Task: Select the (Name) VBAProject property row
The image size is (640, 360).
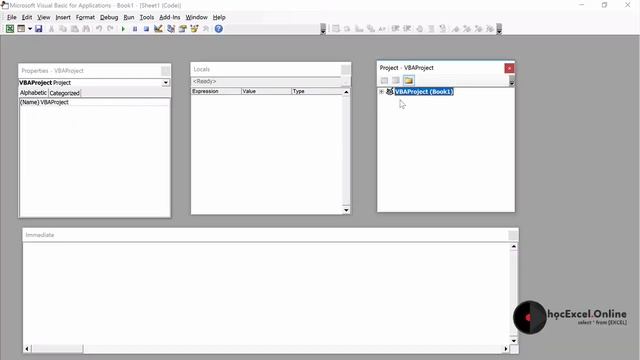Action: [94, 102]
